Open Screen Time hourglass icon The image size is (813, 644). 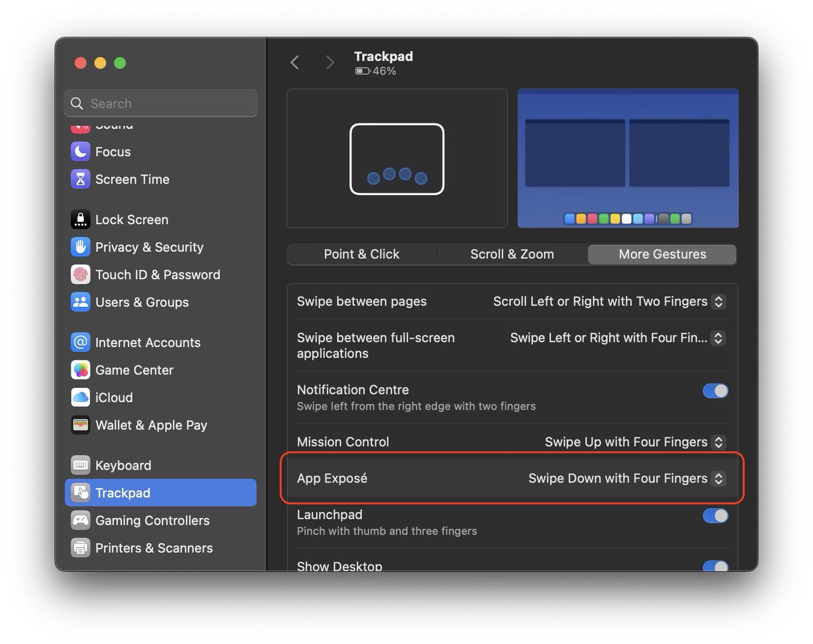[80, 179]
